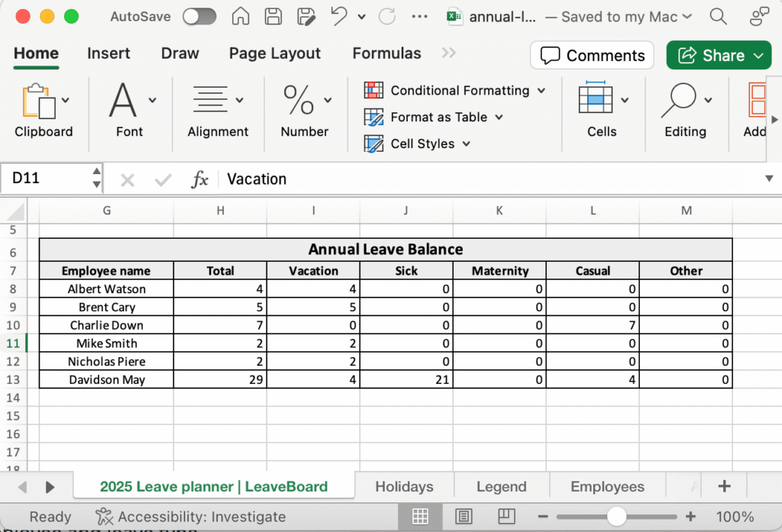Switch to the Holidays sheet tab
This screenshot has width=782, height=532.
coord(404,486)
